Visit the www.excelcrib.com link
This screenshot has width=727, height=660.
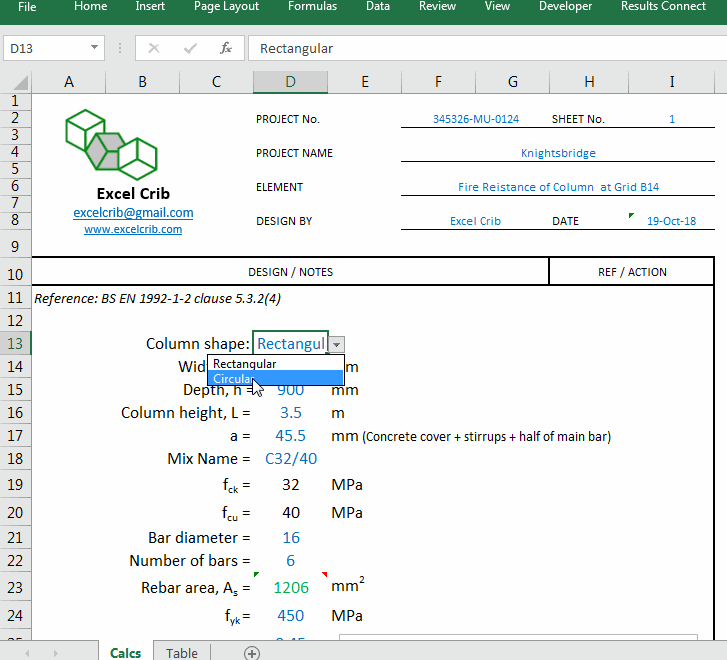(133, 229)
